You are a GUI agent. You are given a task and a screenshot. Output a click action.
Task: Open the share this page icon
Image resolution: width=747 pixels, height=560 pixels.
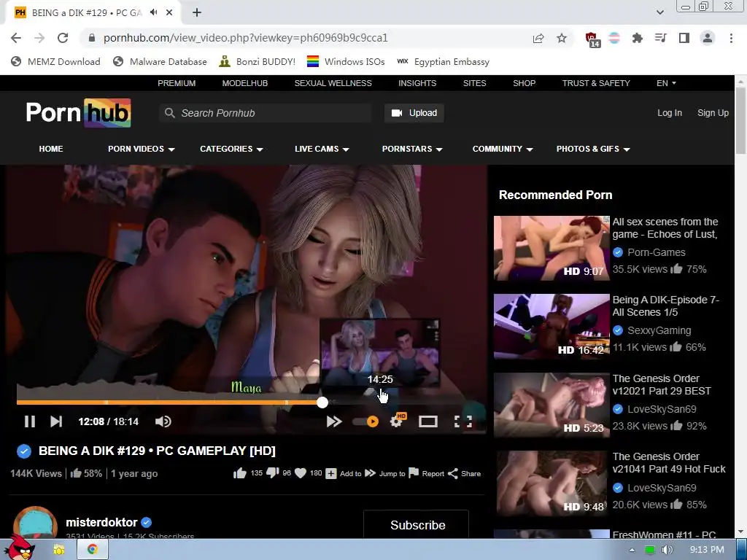pos(538,38)
